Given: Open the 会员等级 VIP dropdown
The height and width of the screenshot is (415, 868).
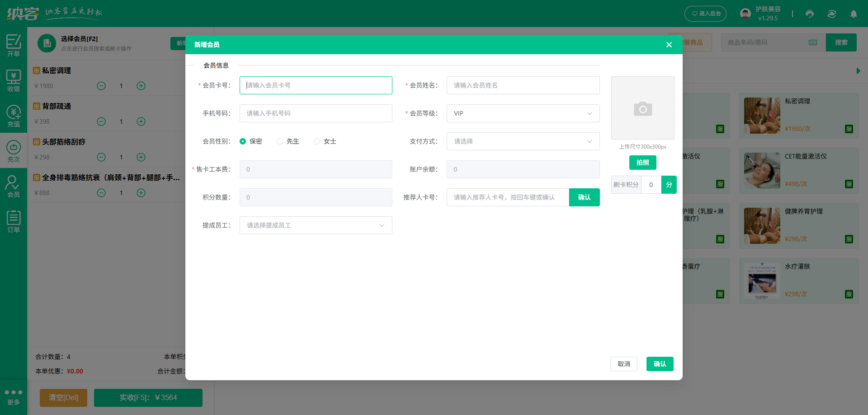Looking at the screenshot, I should tap(523, 113).
